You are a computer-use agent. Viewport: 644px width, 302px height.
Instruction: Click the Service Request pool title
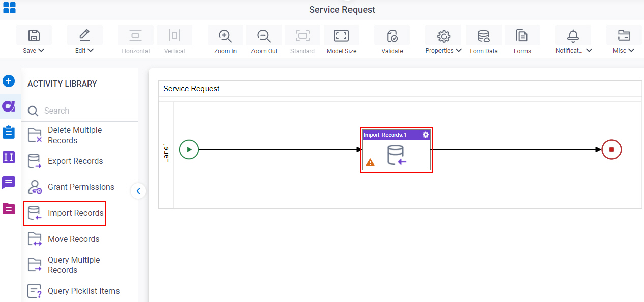point(191,89)
